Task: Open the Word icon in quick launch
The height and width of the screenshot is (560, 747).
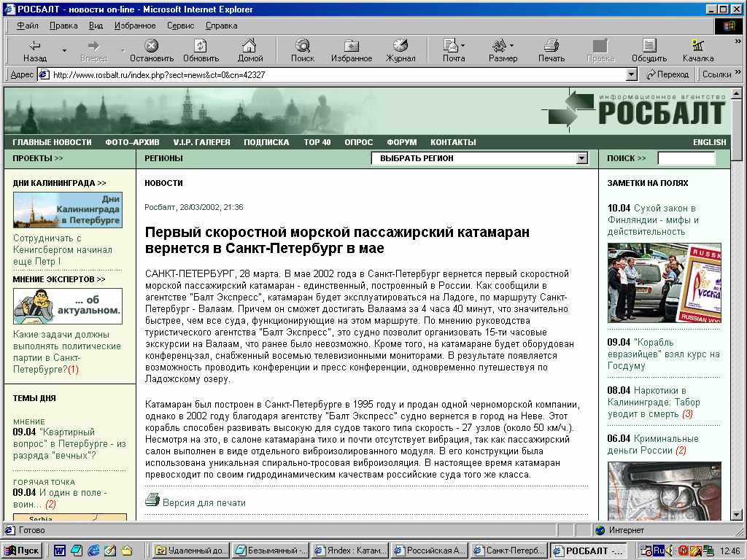Action: pyautogui.click(x=60, y=551)
